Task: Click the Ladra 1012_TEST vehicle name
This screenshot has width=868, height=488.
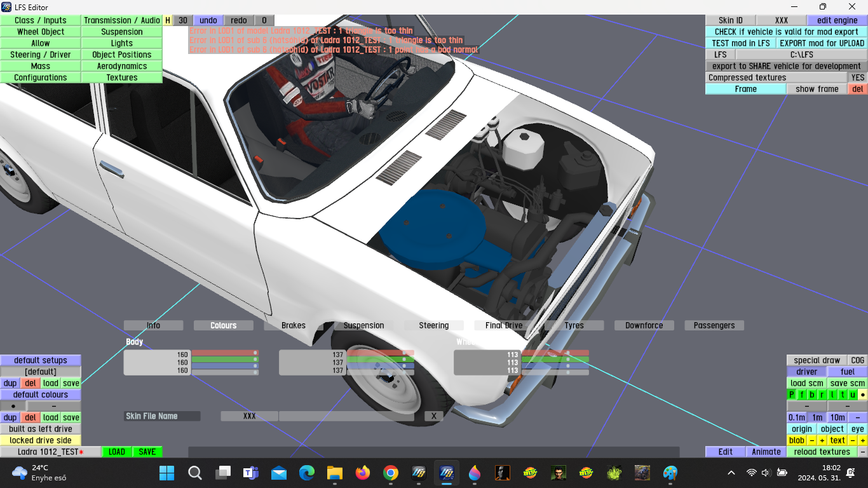Action: point(51,452)
